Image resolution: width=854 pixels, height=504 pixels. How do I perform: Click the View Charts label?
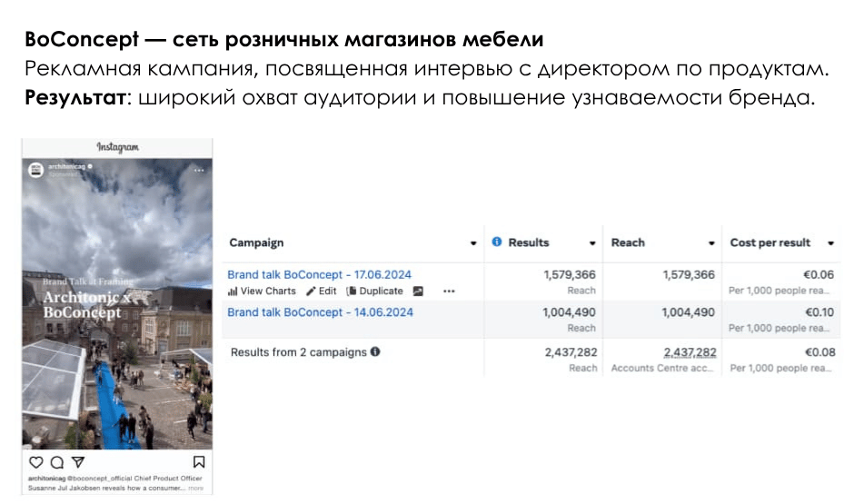(268, 292)
